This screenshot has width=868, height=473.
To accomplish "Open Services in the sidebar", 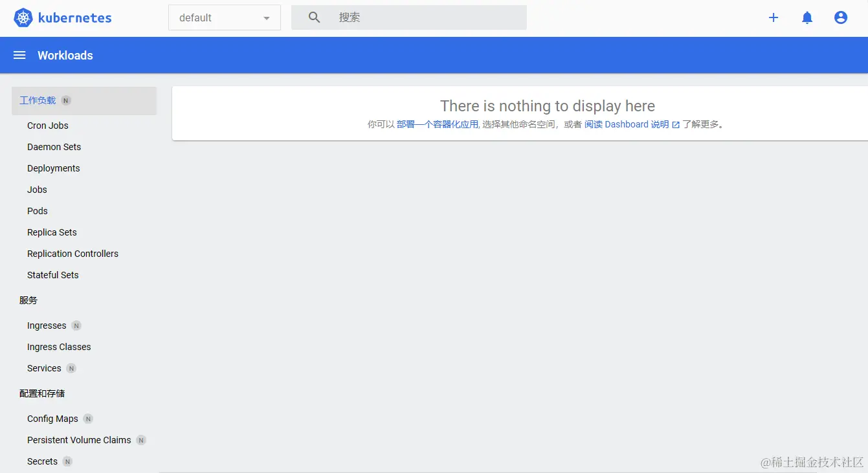I will point(44,368).
